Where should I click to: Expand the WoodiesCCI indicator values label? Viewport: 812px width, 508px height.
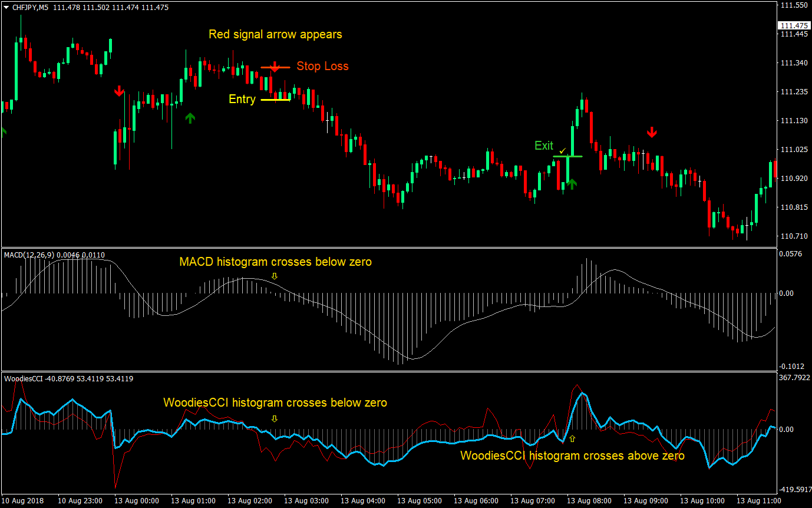coord(35,379)
